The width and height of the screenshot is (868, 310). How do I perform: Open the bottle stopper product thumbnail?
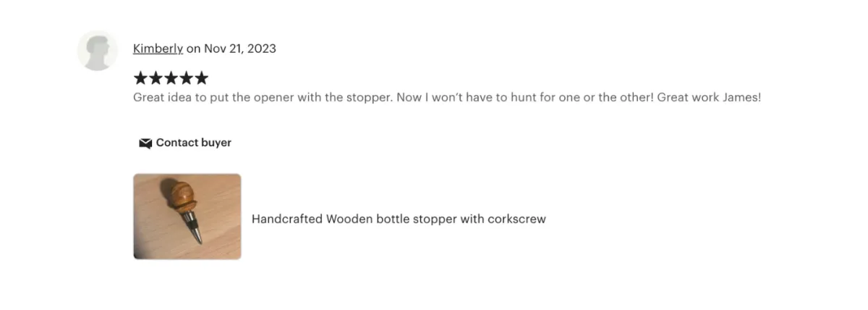pyautogui.click(x=187, y=217)
